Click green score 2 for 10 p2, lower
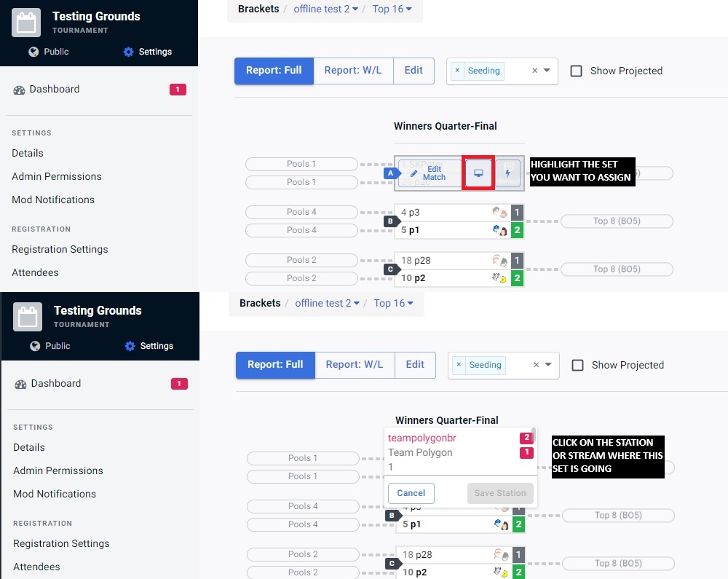 point(518,572)
